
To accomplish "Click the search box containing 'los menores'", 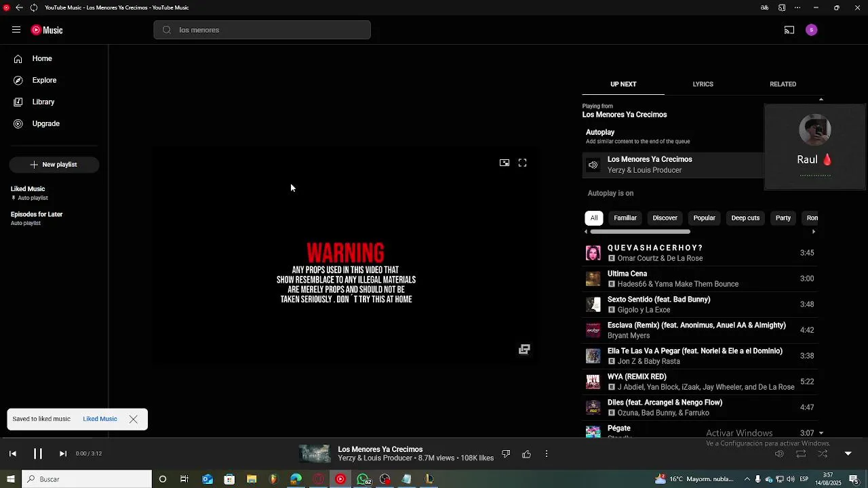I will [x=262, y=30].
